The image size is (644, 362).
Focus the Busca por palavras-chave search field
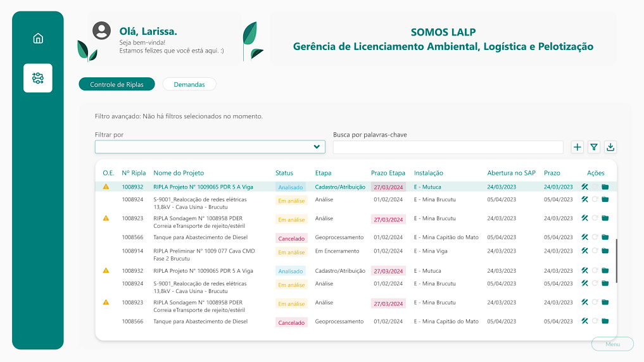[x=448, y=147]
